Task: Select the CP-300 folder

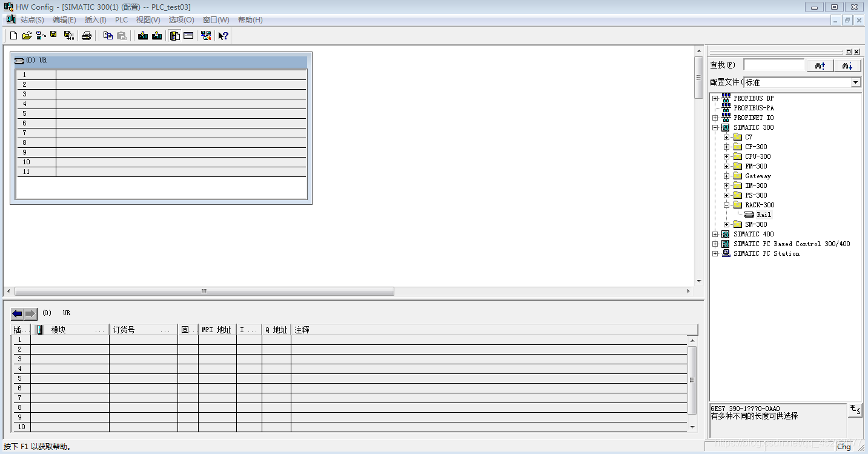Action: coord(756,147)
